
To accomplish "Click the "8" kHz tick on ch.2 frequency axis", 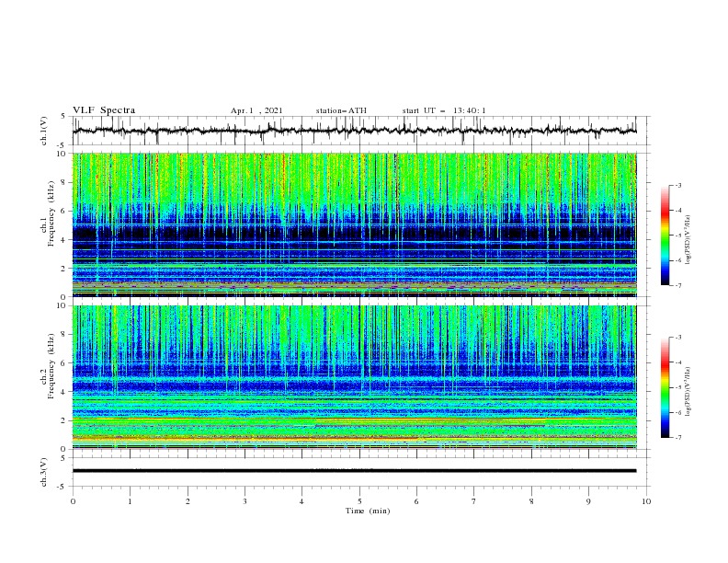I will click(x=64, y=335).
